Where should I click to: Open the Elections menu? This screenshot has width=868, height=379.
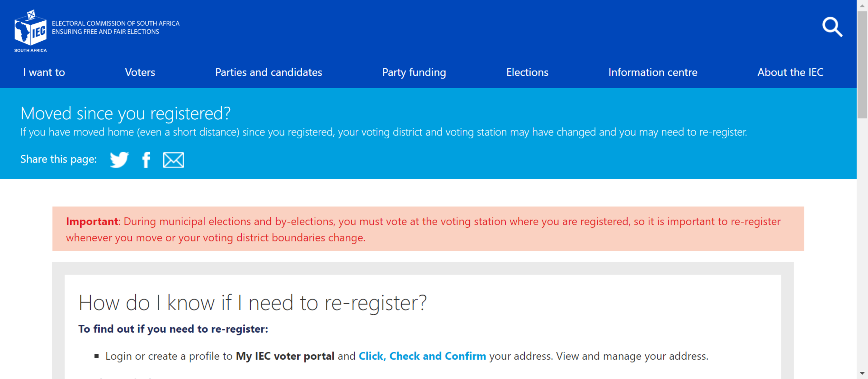pyautogui.click(x=527, y=72)
